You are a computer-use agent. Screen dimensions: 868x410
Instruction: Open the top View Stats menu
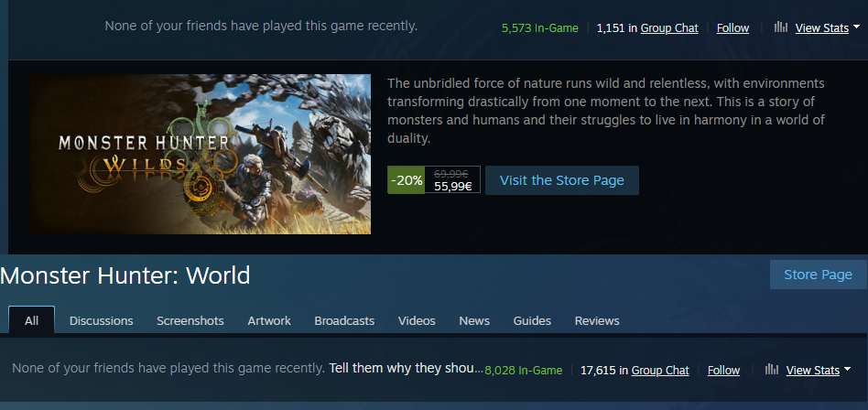click(821, 27)
